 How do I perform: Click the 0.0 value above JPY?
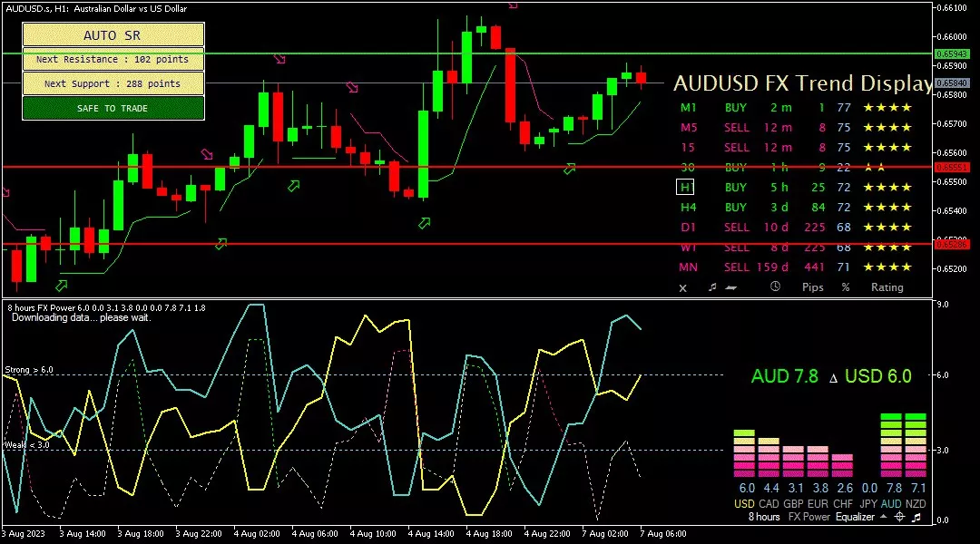(x=869, y=488)
